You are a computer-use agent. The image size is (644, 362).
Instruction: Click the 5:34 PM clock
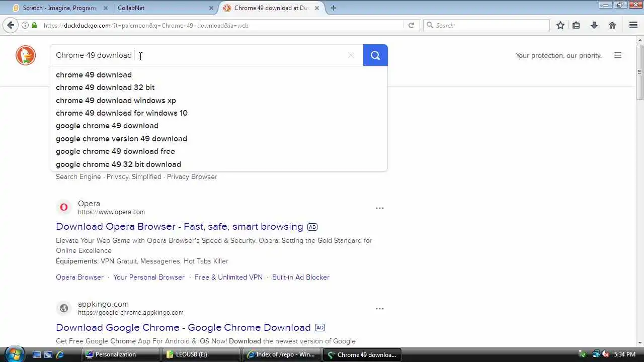[x=626, y=354]
